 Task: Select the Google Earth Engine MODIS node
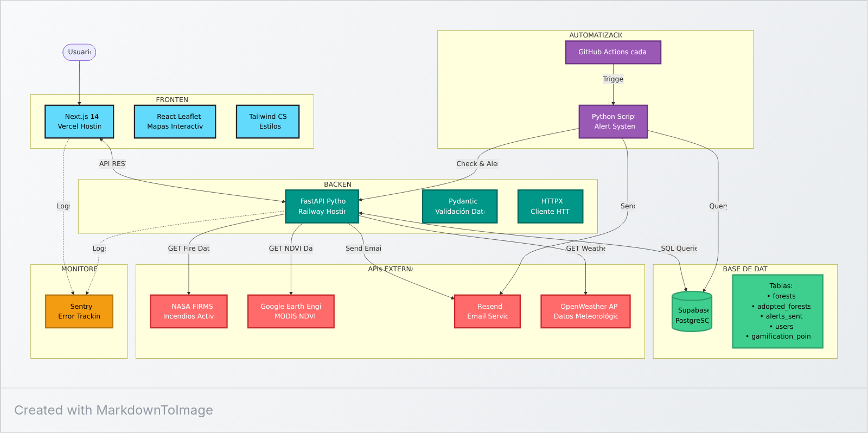click(291, 311)
